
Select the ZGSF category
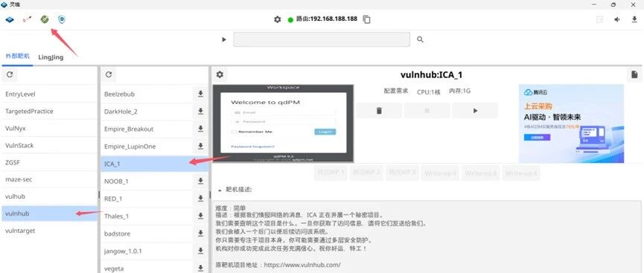49,163
